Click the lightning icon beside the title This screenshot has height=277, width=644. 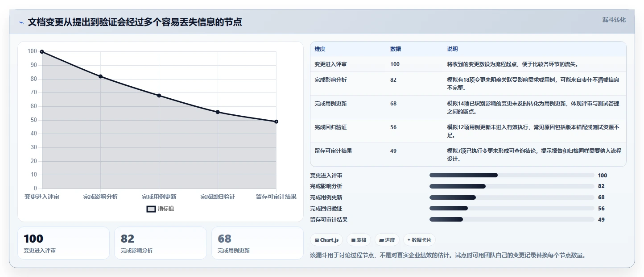tap(21, 22)
